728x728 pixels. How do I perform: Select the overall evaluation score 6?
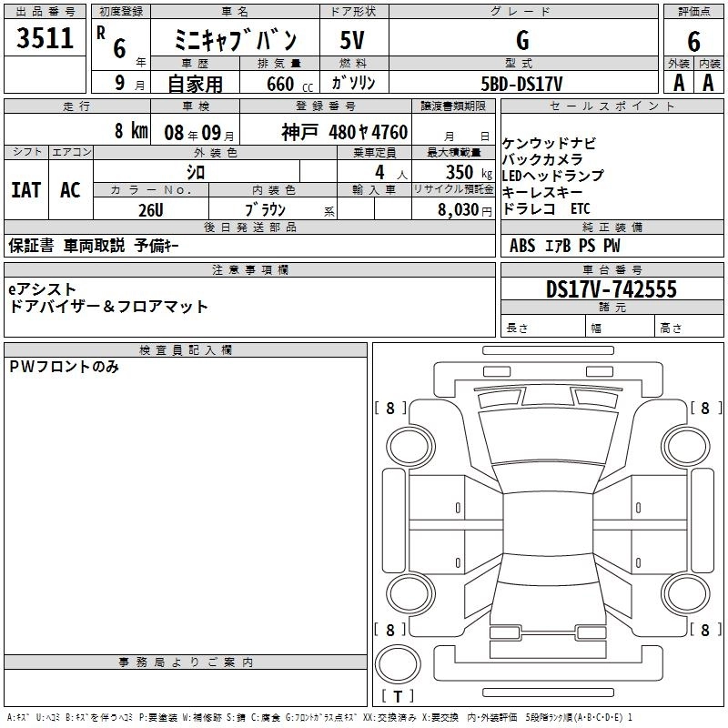point(693,41)
